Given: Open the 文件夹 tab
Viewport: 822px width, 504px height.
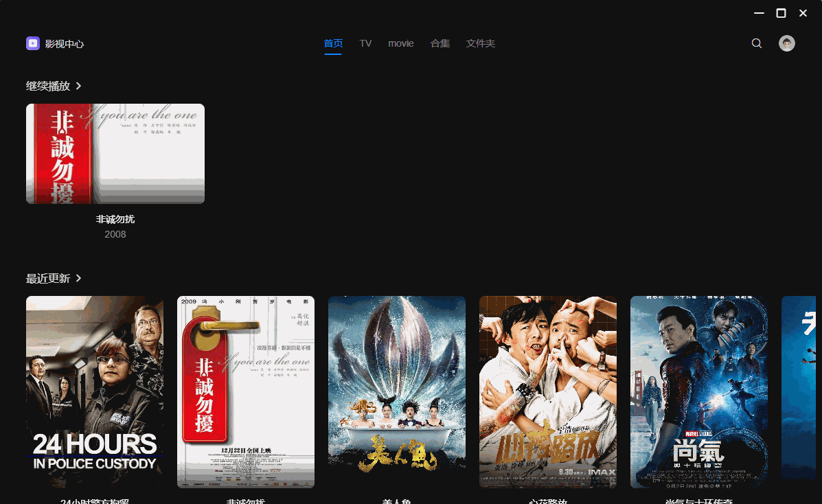Looking at the screenshot, I should (480, 43).
